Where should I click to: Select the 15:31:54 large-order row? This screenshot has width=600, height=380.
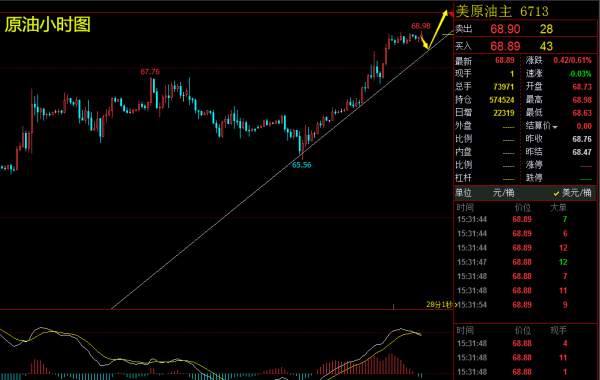pos(512,305)
